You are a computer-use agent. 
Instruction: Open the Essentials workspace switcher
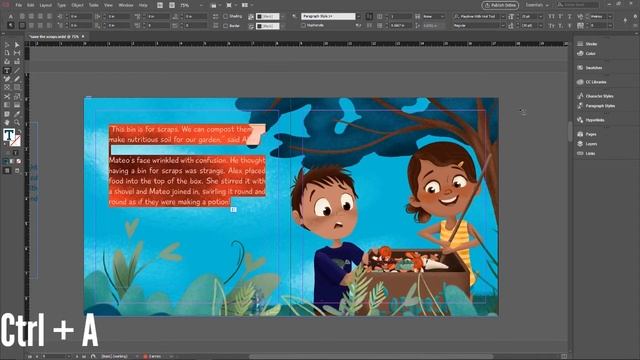click(x=537, y=5)
